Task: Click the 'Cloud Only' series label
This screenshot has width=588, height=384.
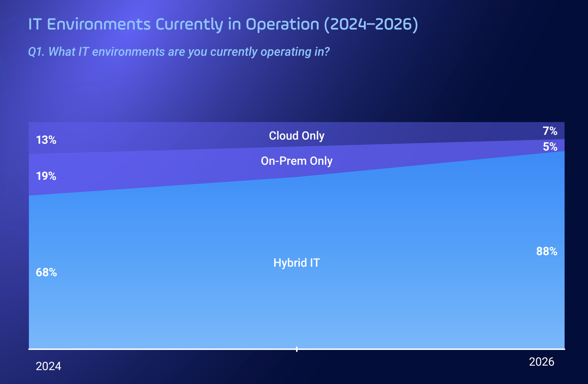Action: (x=297, y=136)
